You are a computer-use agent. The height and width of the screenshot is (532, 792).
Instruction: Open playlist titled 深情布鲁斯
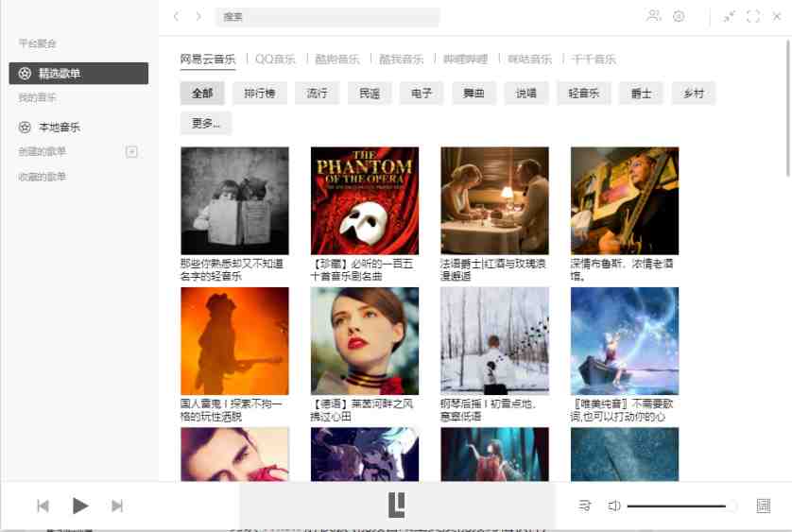[x=622, y=270]
